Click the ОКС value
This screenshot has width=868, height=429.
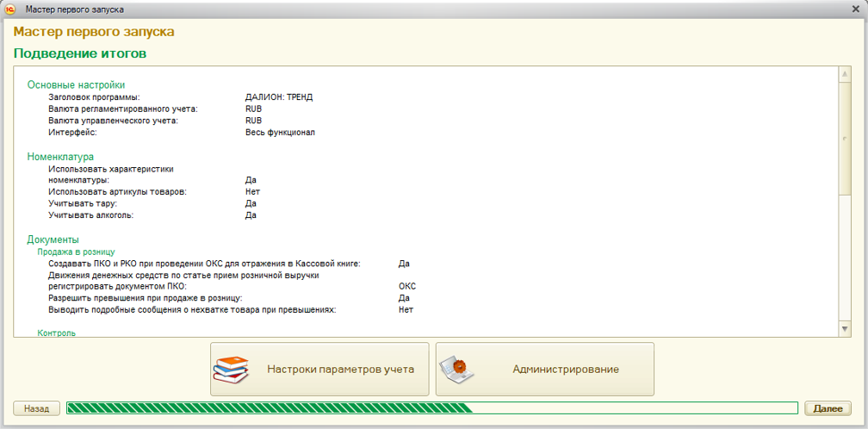(x=406, y=286)
